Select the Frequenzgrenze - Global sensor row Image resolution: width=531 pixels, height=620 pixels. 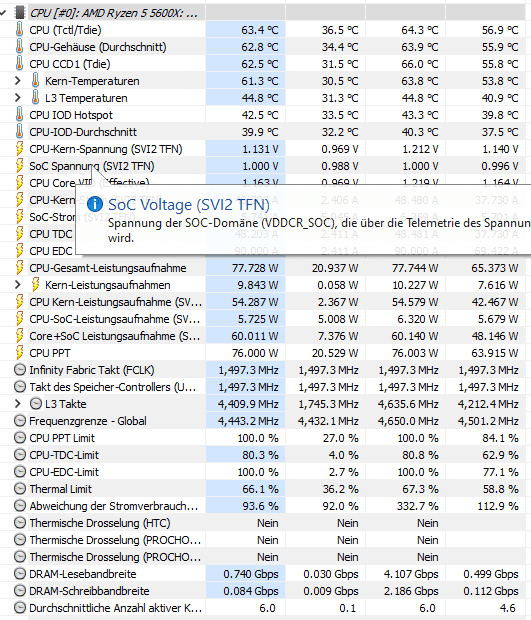pos(265,421)
